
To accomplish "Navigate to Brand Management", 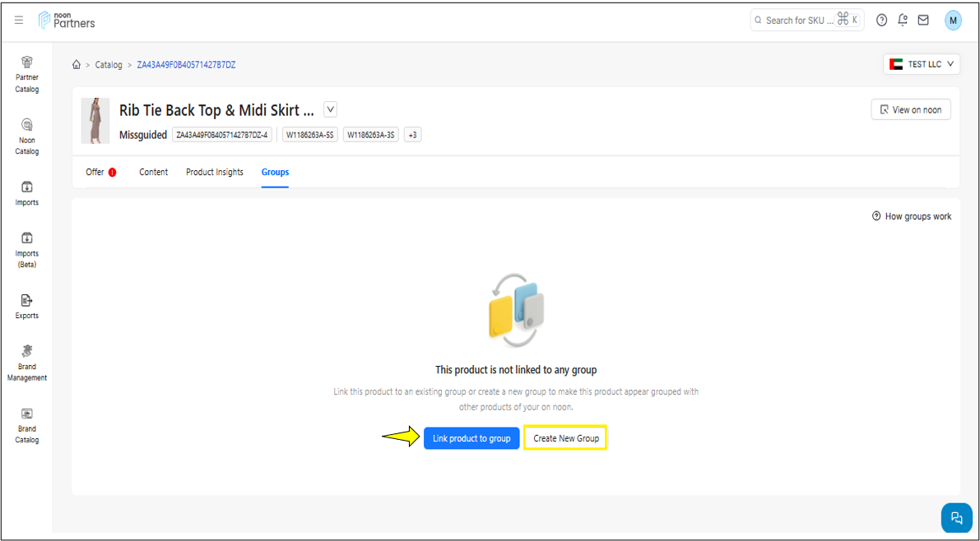I will pyautogui.click(x=27, y=362).
